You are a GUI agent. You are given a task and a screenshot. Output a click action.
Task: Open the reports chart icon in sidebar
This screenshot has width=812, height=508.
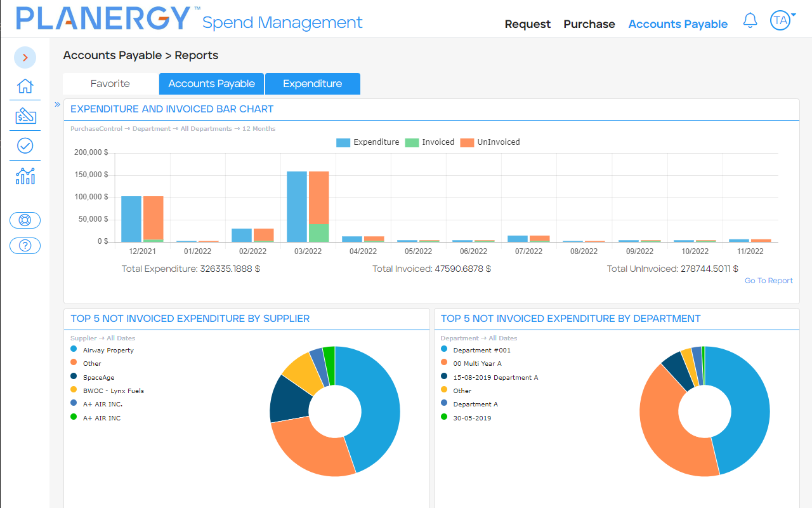click(x=25, y=176)
